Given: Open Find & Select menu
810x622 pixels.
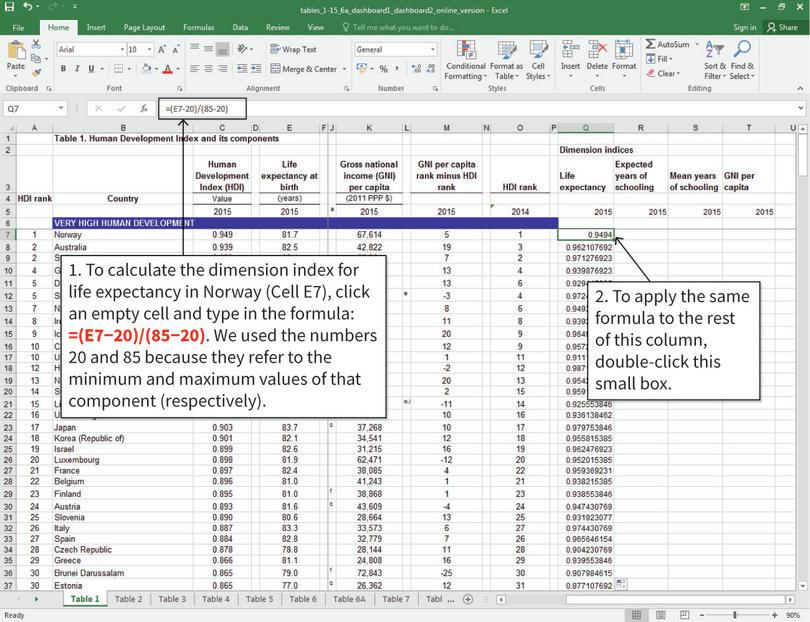Looking at the screenshot, I should (x=742, y=60).
